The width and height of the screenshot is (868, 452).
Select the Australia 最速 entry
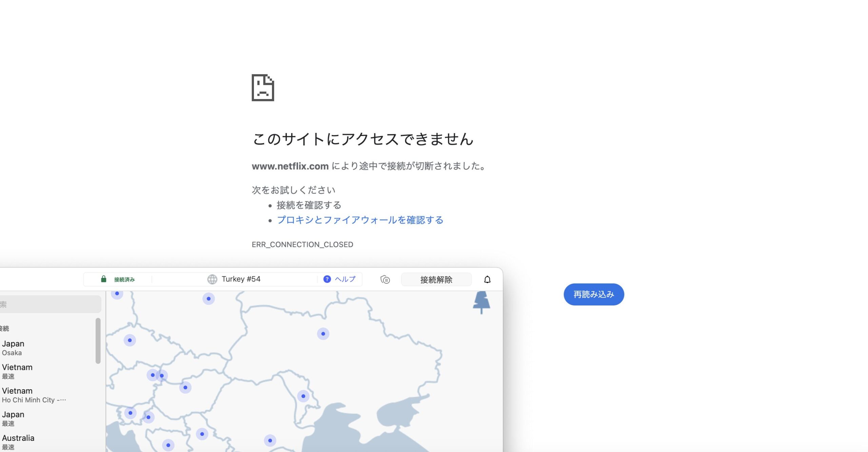coord(47,442)
